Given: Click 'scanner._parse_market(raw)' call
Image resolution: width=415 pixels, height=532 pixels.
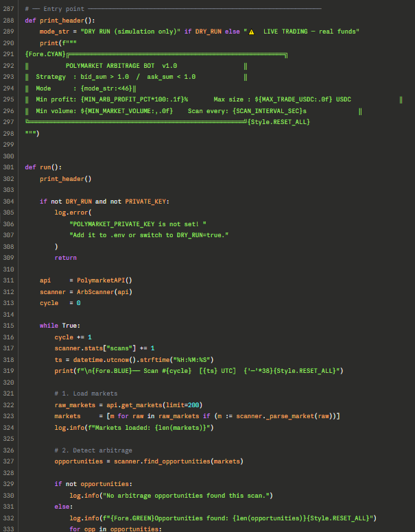Looking at the screenshot, I should click(x=285, y=416).
